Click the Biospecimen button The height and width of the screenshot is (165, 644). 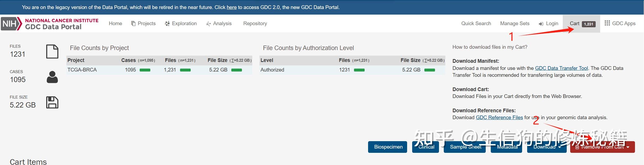click(388, 147)
